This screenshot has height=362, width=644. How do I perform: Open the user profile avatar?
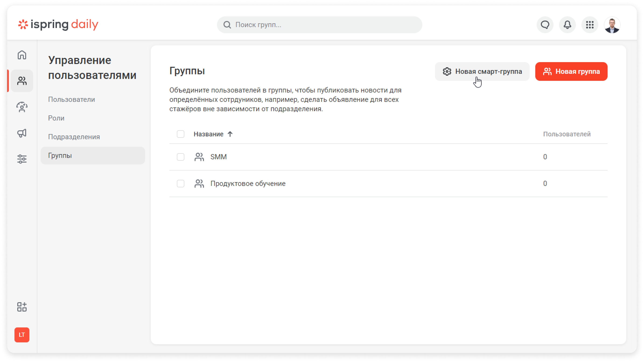pos(612,25)
